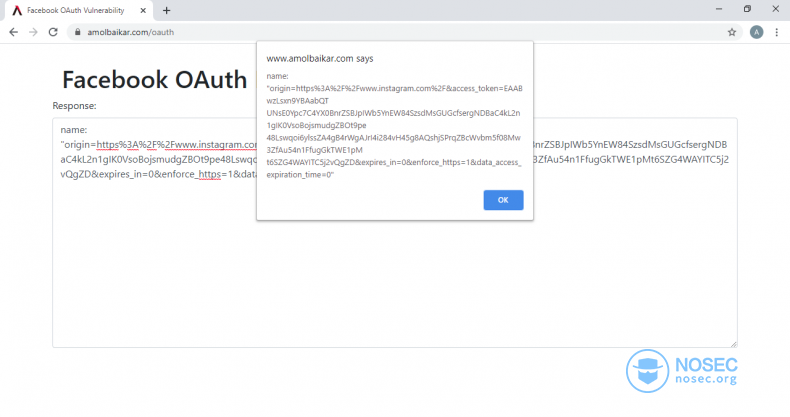Click 'www.amolbaikar.com says' dialog title

[320, 58]
